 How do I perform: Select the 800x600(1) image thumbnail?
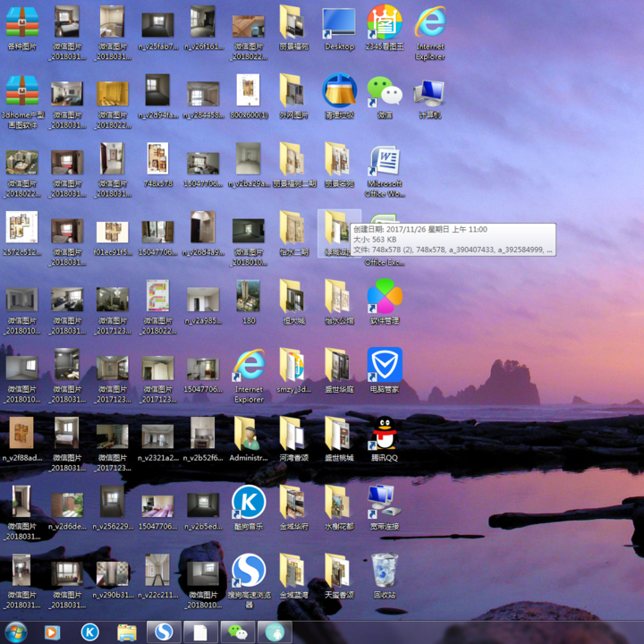pos(249,92)
